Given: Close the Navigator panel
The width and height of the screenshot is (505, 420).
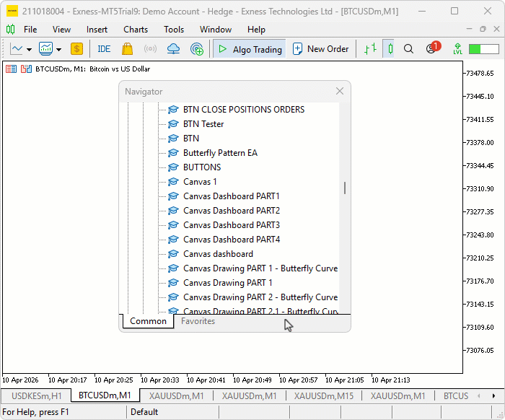Looking at the screenshot, I should click(x=340, y=91).
